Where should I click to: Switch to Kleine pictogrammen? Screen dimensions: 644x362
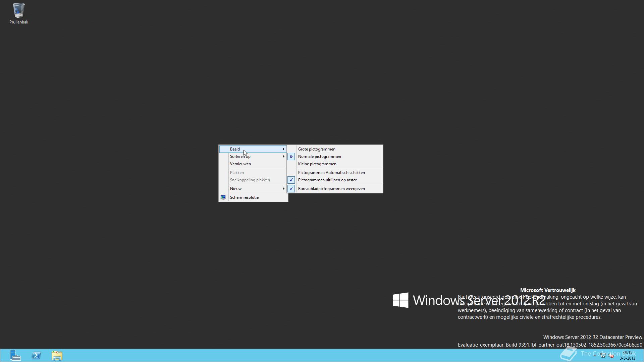(x=335, y=164)
